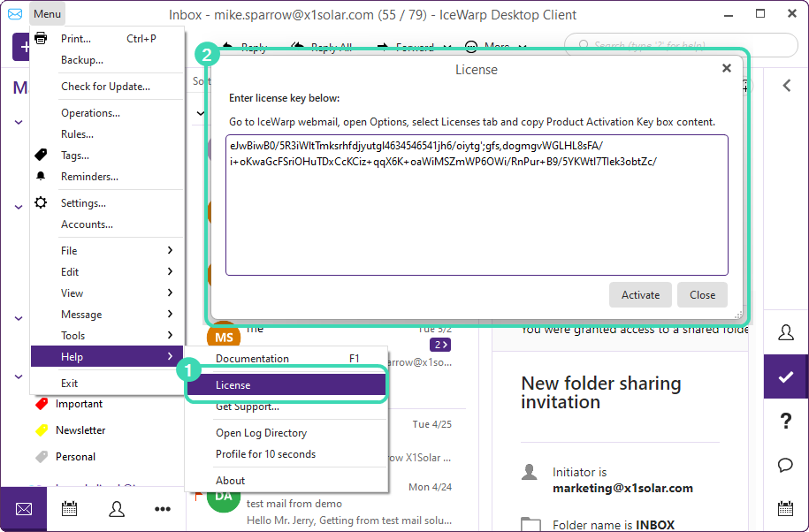The image size is (809, 532).
Task: Expand the File submenu
Action: pyautogui.click(x=107, y=251)
